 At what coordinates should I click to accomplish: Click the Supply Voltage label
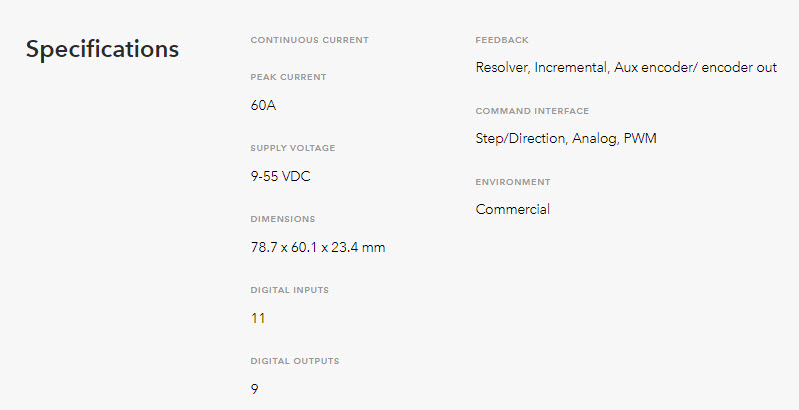tap(293, 148)
